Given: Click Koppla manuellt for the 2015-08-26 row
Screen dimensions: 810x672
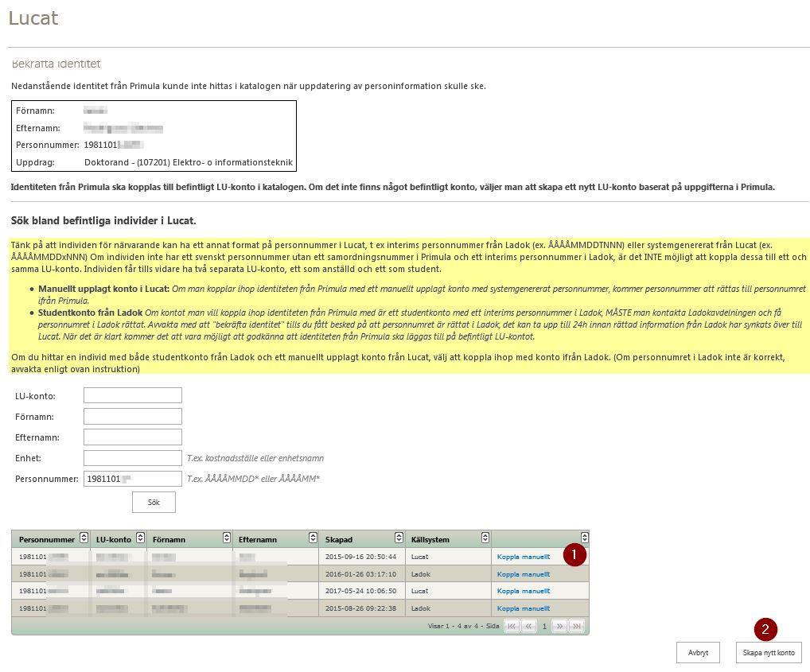Looking at the screenshot, I should pyautogui.click(x=524, y=608).
